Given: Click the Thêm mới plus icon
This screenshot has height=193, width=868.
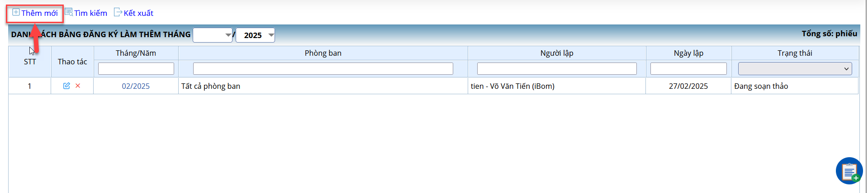Looking at the screenshot, I should tap(16, 12).
